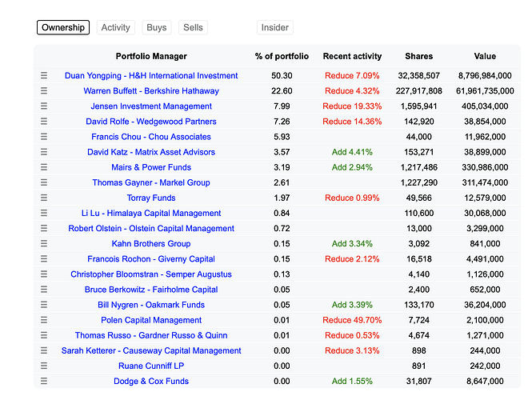The width and height of the screenshot is (532, 400).
Task: Open Warren Buffett - Berkshire Hathaway link
Action: 151,90
